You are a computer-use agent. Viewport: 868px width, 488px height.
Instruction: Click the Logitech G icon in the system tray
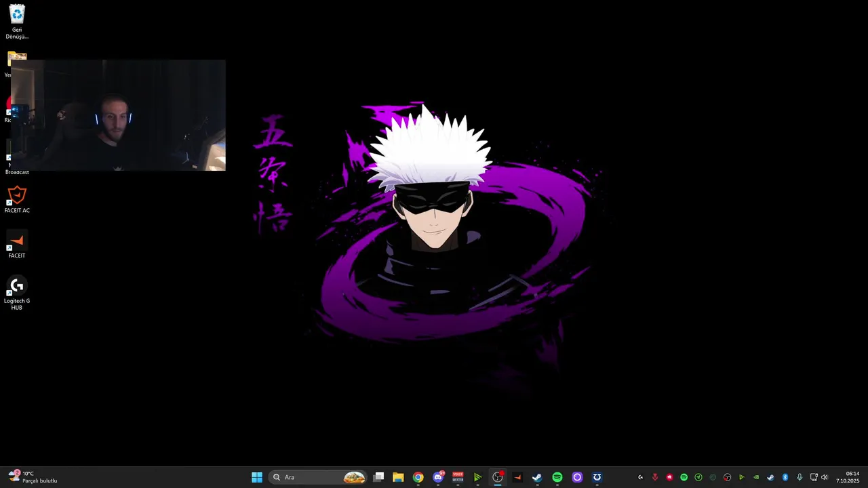pyautogui.click(x=640, y=477)
